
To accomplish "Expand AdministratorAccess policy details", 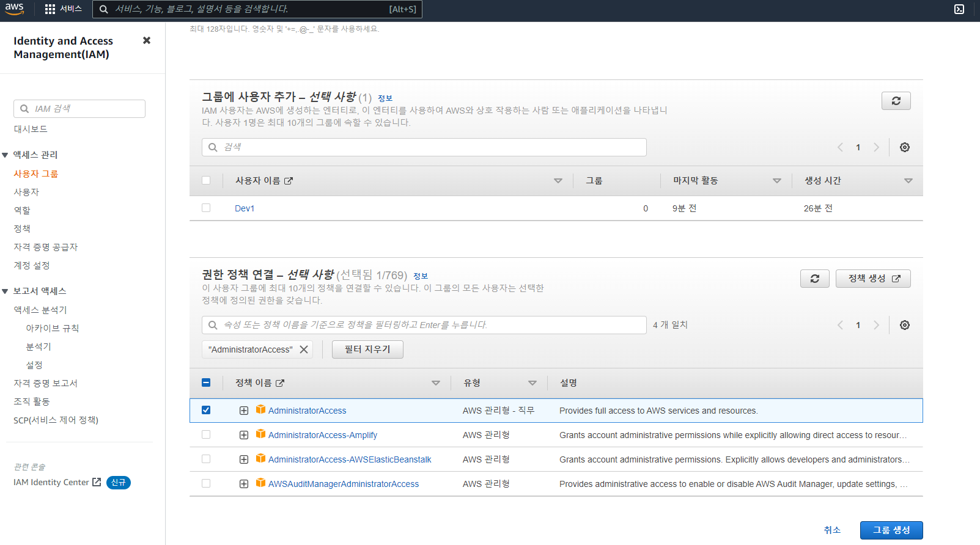I will pos(244,411).
